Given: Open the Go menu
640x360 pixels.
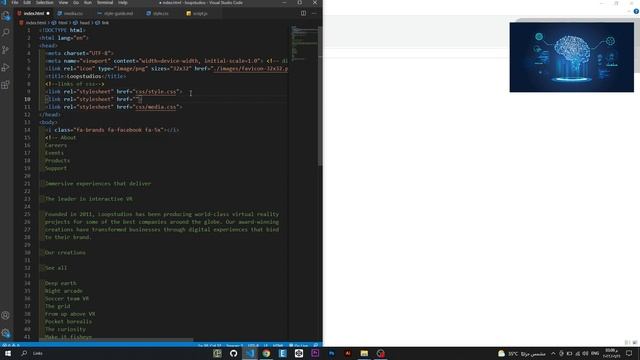Looking at the screenshot, I should coord(76,2).
